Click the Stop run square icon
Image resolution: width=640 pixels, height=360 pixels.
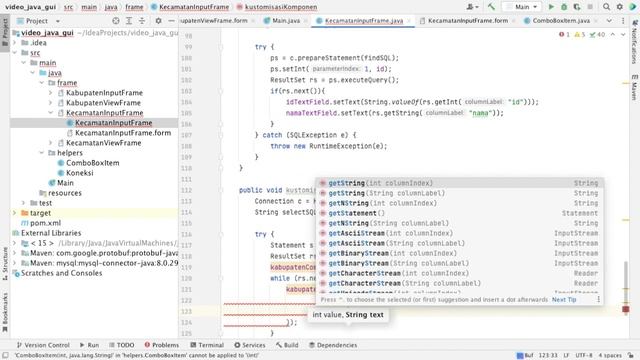(590, 7)
